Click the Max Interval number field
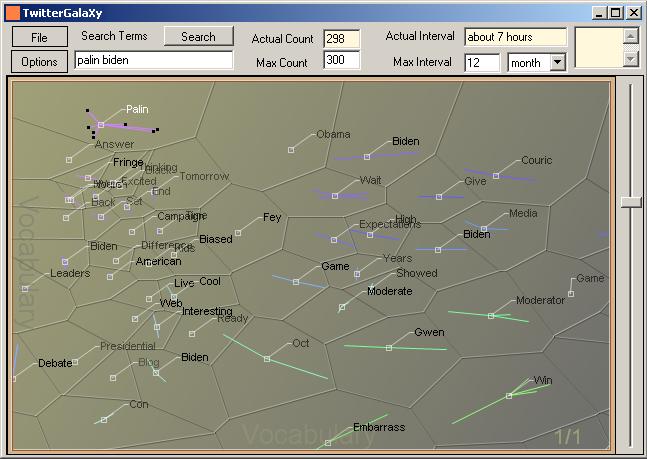The image size is (647, 459). 482,62
